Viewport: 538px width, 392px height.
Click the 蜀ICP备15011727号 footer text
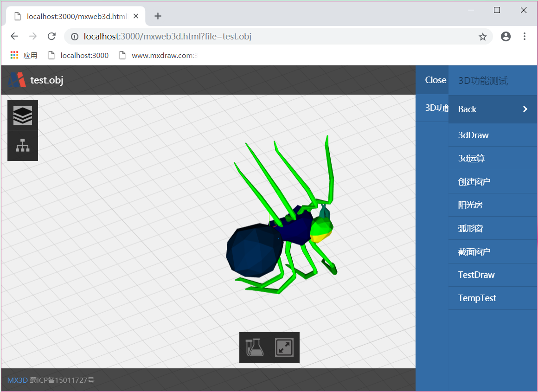pyautogui.click(x=62, y=380)
